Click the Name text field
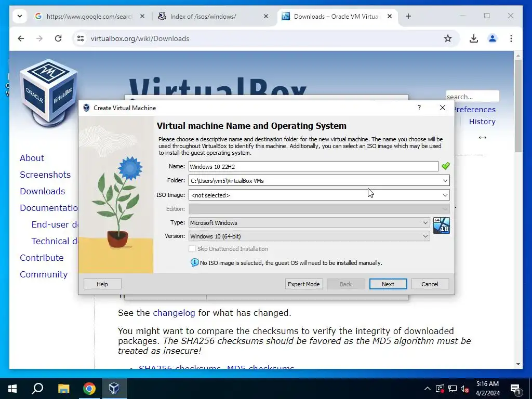 313,166
